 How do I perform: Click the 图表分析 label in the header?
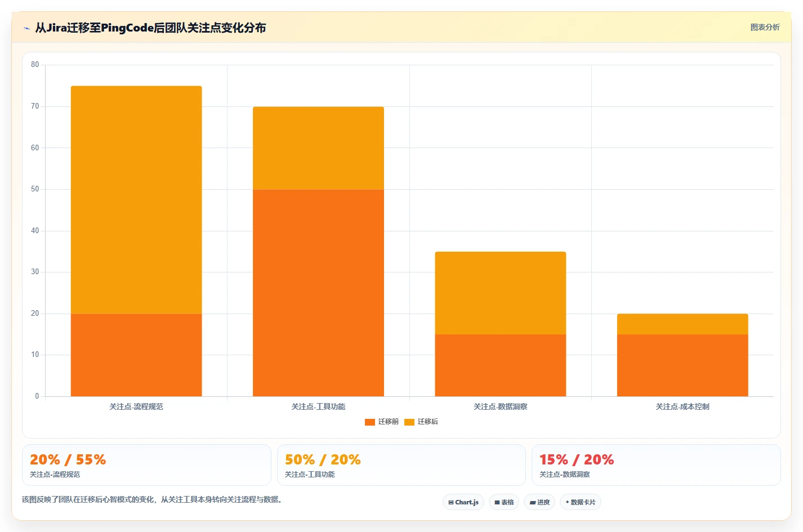point(765,27)
